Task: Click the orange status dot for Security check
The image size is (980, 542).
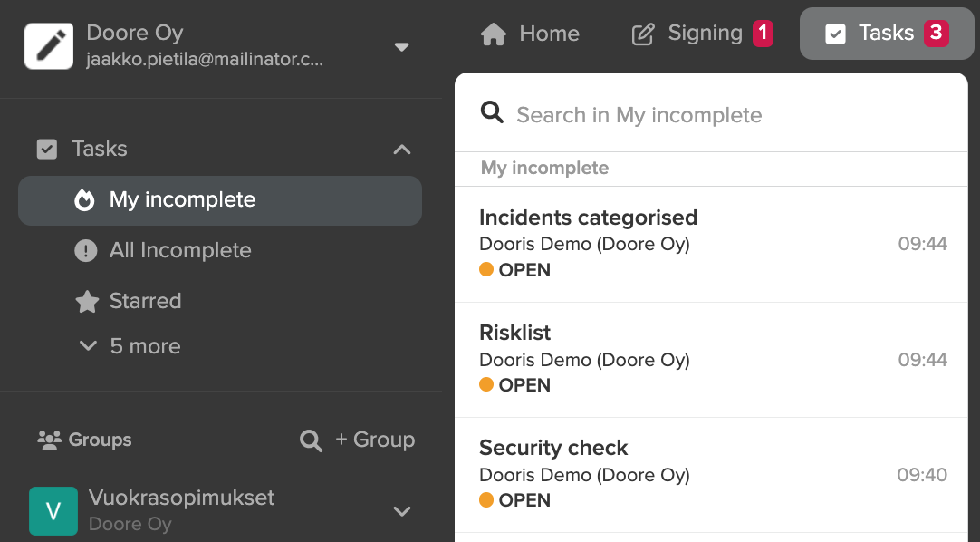Action: pyautogui.click(x=486, y=499)
